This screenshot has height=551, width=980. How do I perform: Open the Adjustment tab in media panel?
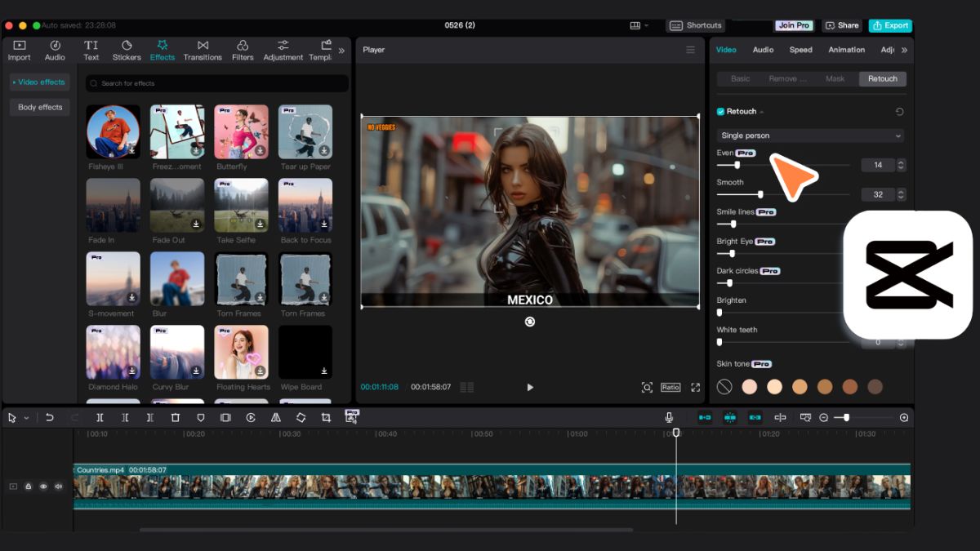coord(283,51)
